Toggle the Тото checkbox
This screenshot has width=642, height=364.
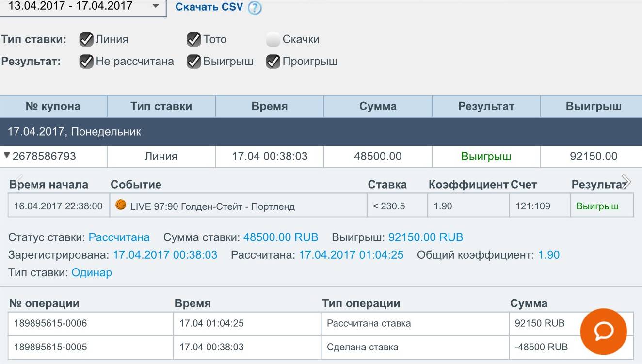pos(194,39)
